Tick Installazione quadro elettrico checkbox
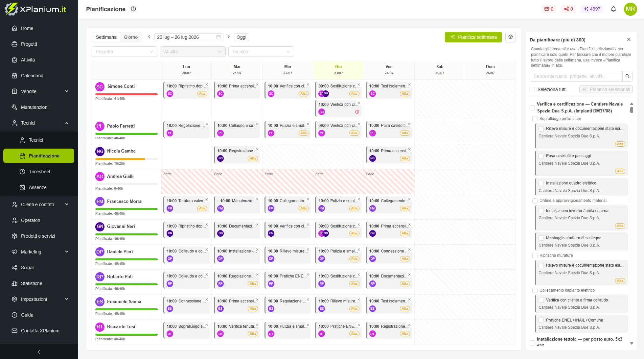The width and height of the screenshot is (644, 359). click(541, 183)
